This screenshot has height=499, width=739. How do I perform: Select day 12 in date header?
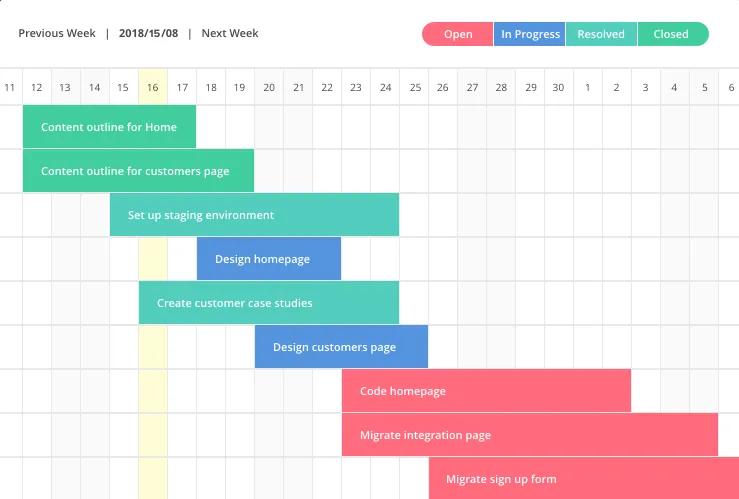pos(37,87)
